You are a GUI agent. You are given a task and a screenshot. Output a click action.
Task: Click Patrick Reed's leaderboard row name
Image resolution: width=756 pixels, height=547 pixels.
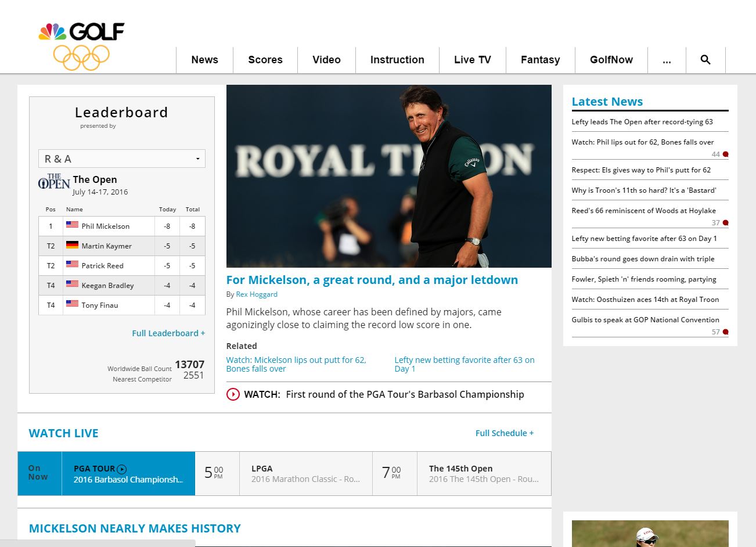click(x=103, y=266)
